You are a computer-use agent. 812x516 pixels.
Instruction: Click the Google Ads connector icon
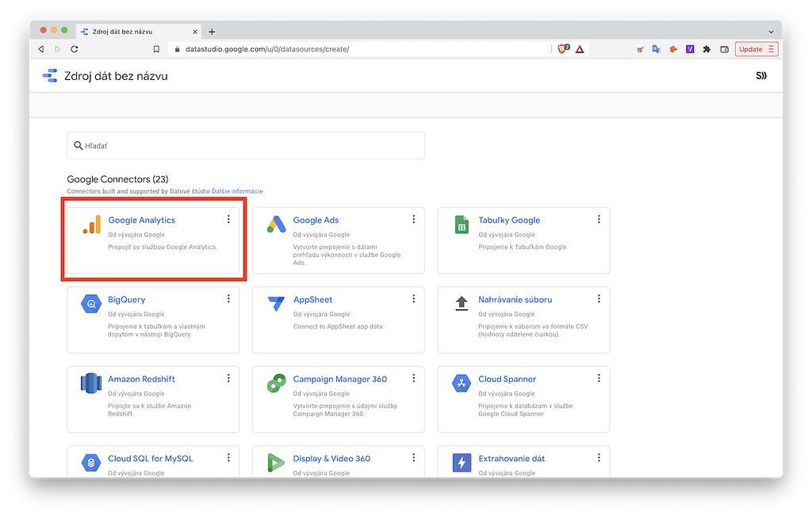tap(277, 224)
